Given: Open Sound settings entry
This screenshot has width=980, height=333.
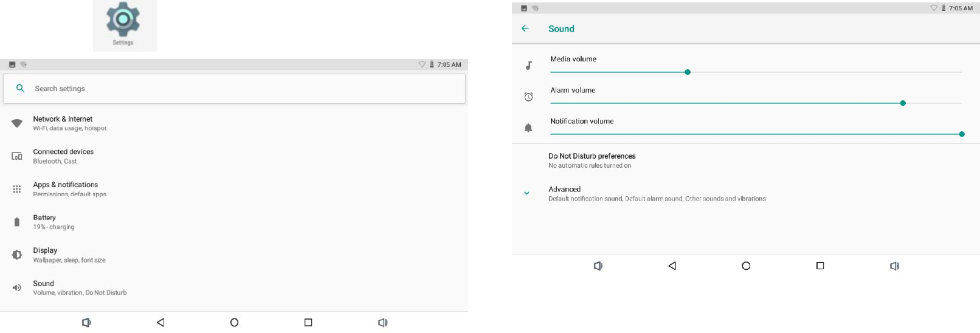Looking at the screenshot, I should click(x=44, y=284).
